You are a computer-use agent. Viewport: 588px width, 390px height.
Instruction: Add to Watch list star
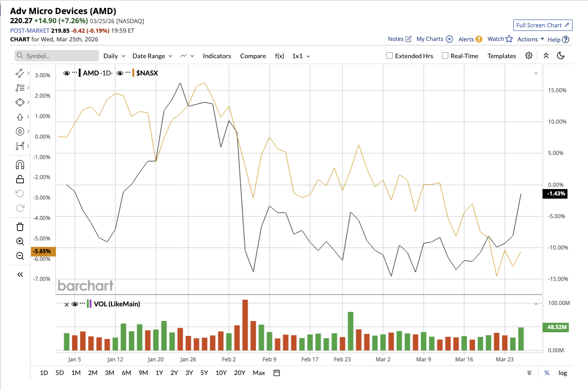(509, 39)
